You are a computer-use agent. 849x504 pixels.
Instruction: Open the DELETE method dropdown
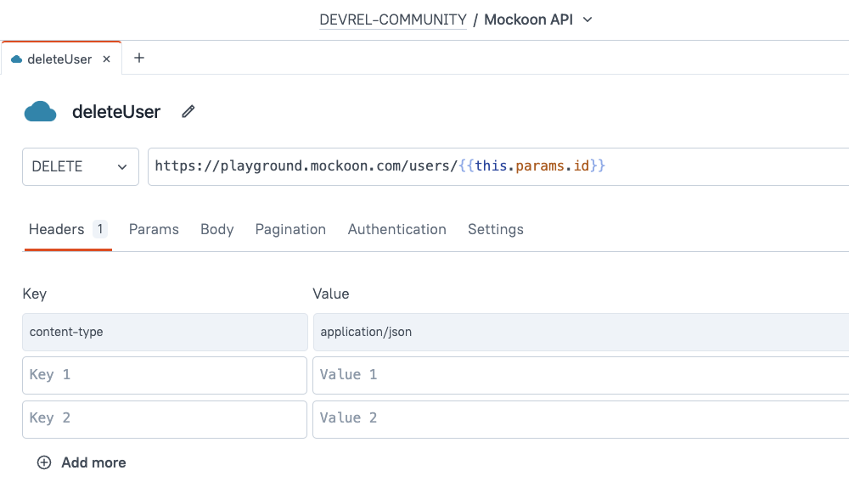click(80, 166)
